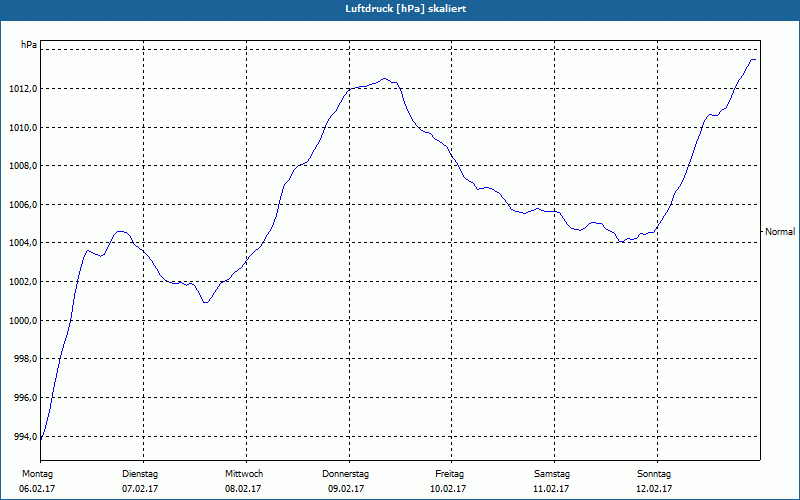Click the date 11.02.17

coord(551,489)
